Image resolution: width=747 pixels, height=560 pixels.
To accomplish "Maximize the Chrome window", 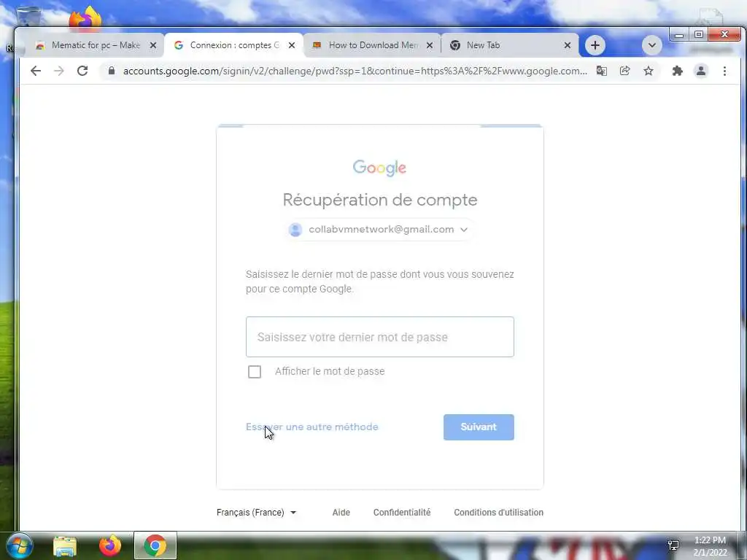I will [x=698, y=35].
